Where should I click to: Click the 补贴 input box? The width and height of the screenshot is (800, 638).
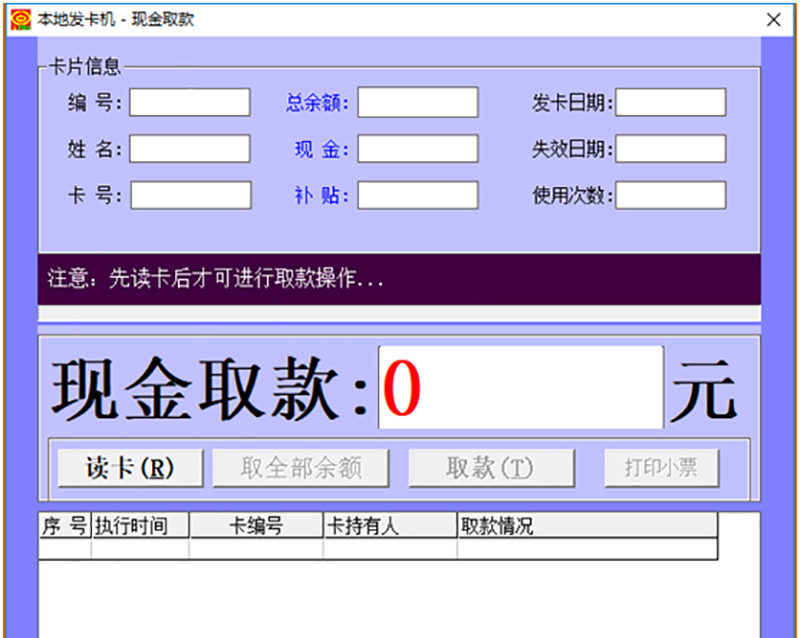[417, 195]
